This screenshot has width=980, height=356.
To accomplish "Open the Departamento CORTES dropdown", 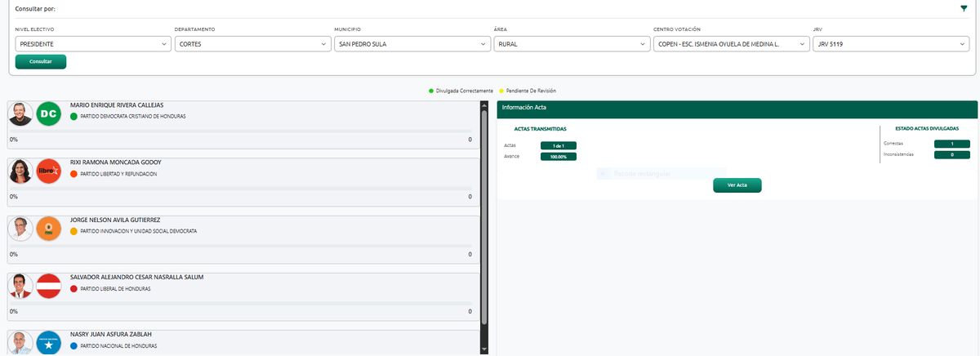I will click(252, 44).
